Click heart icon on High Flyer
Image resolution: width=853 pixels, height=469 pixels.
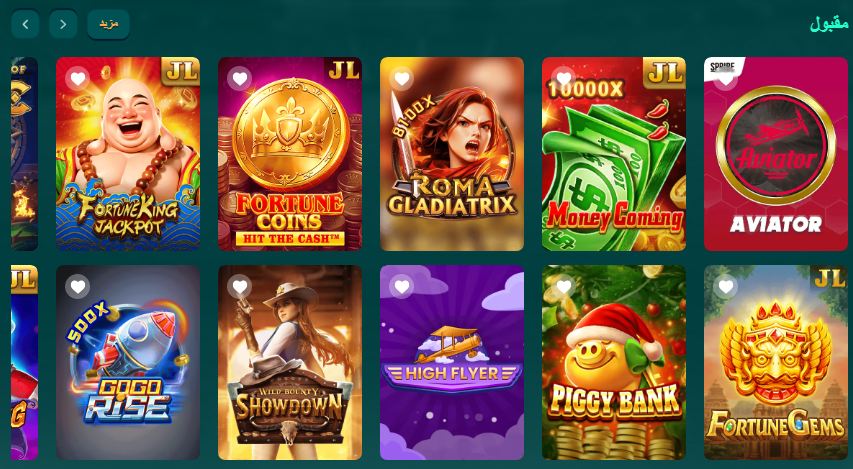401,287
